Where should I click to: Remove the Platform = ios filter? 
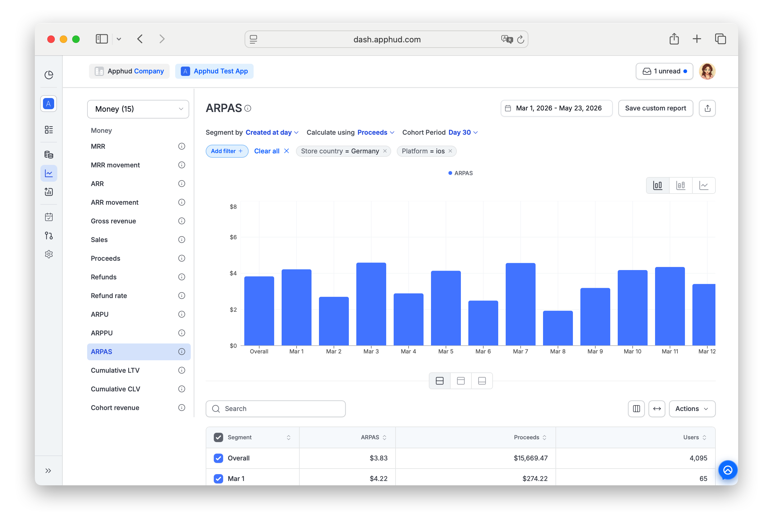tap(450, 151)
